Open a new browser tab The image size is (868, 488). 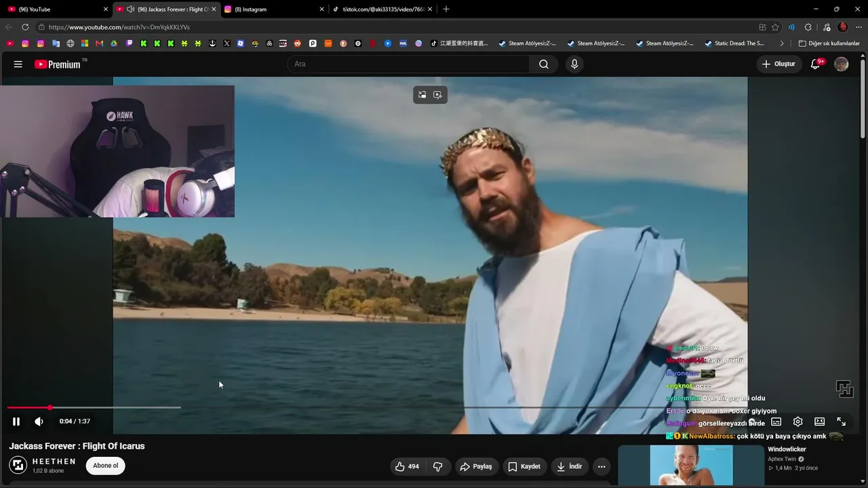446,9
